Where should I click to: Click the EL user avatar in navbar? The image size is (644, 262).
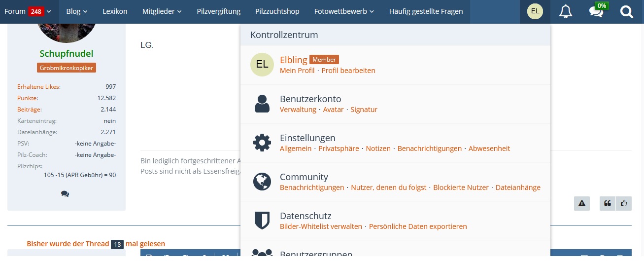tap(535, 11)
